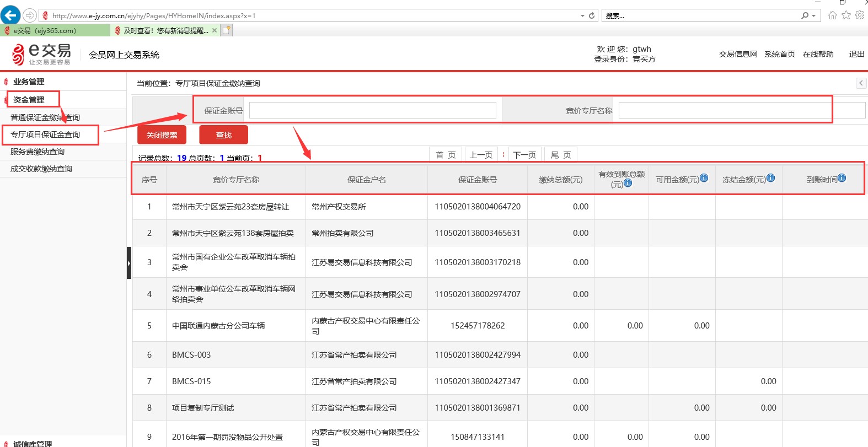Open browser settings gear icon
The image size is (868, 447).
860,15
